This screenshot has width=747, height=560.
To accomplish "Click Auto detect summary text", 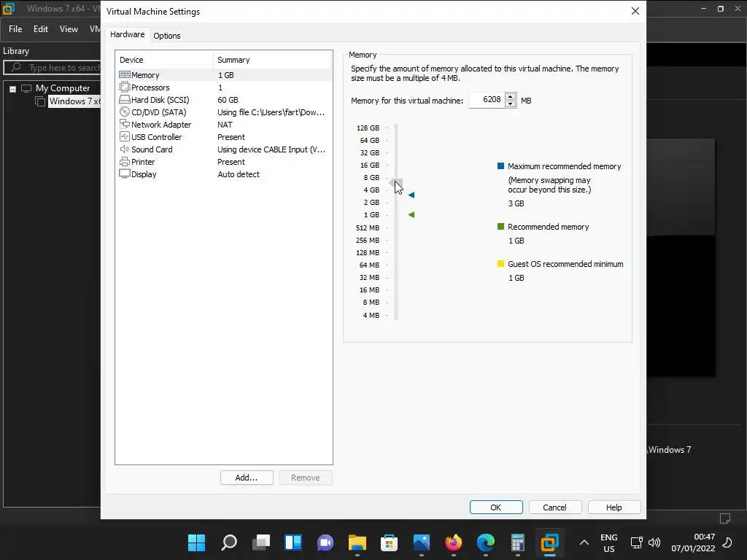I will click(239, 174).
